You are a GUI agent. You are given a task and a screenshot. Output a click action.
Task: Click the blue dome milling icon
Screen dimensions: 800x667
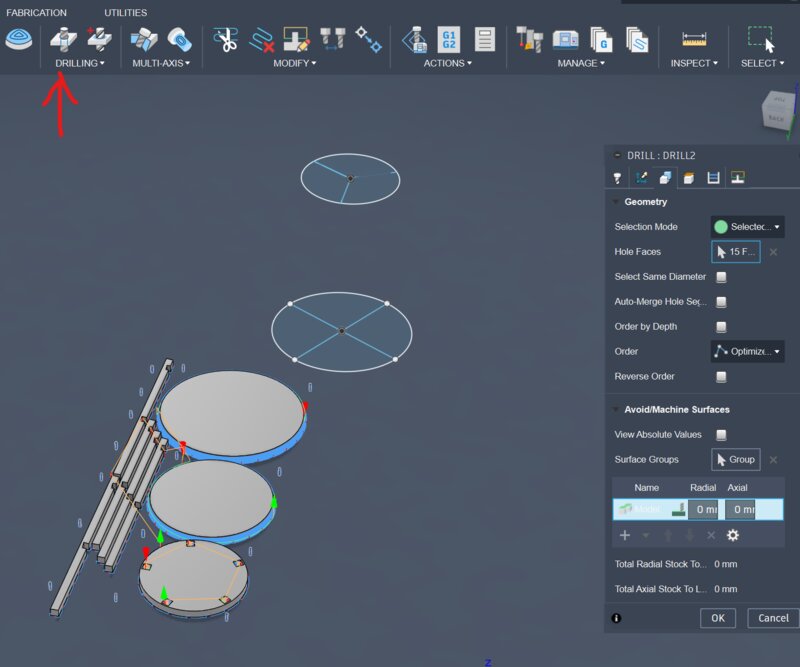[x=18, y=39]
